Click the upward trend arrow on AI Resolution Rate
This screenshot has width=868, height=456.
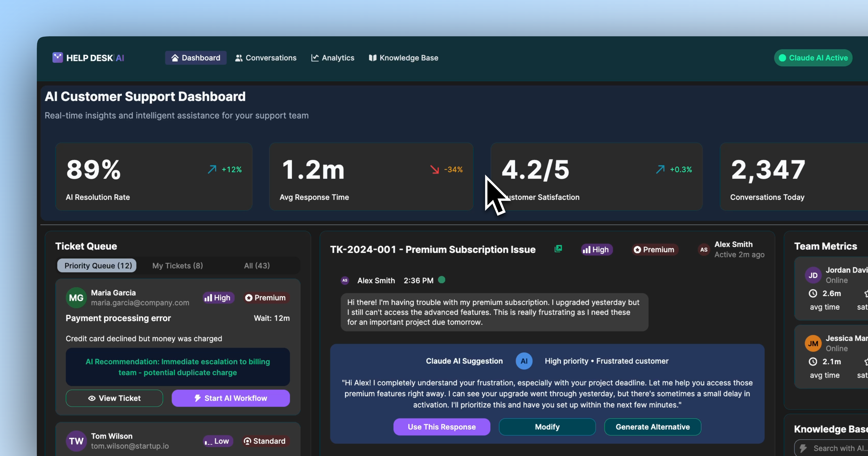pyautogui.click(x=212, y=169)
